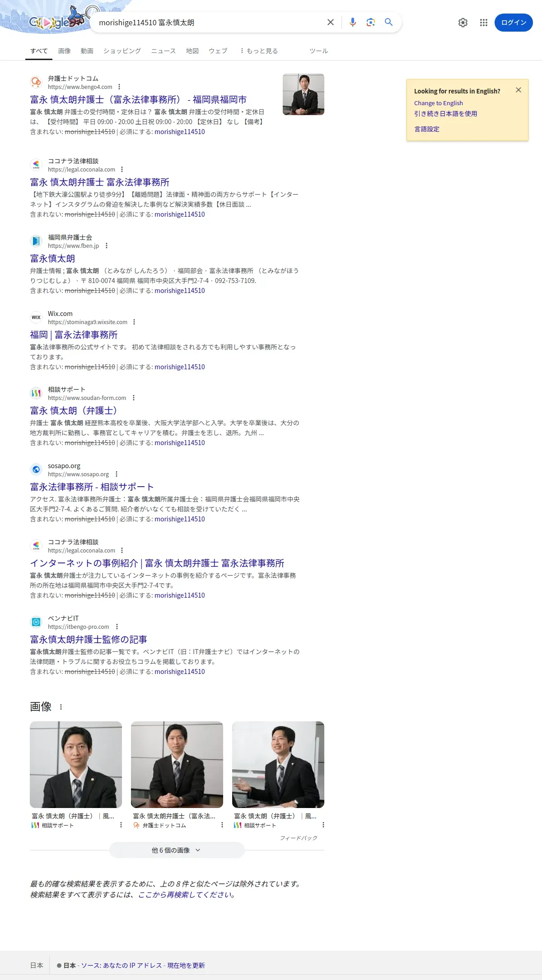Open quick settings gear
This screenshot has height=980, width=542.
coord(463,23)
